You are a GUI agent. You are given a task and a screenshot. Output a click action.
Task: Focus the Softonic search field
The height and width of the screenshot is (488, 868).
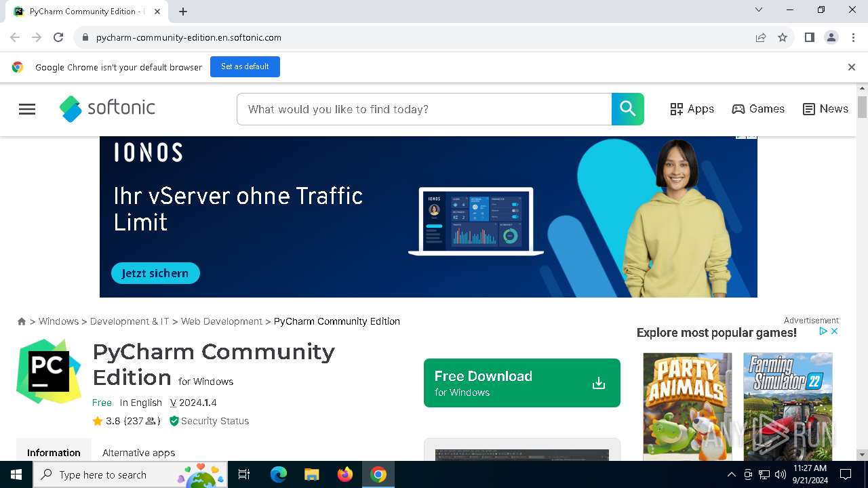(425, 109)
